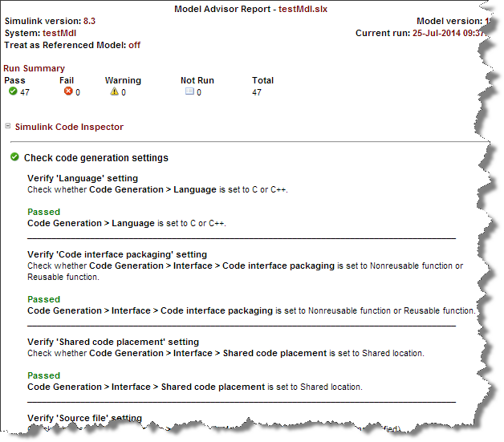This screenshot has width=504, height=442.
Task: Click the Not Run page icon
Action: point(189,92)
